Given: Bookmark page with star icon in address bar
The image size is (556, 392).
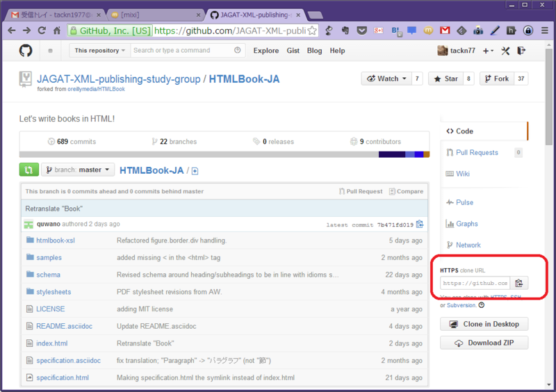Looking at the screenshot, I should click(x=311, y=31).
